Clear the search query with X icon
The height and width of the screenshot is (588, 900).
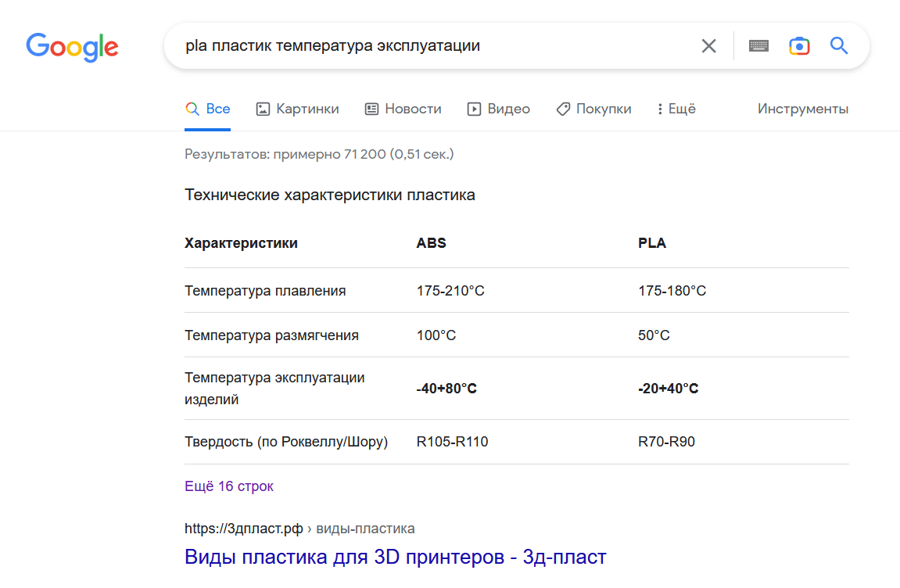point(709,46)
